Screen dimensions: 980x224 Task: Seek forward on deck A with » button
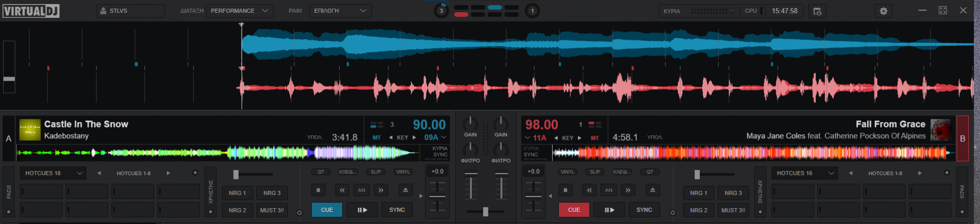click(x=381, y=190)
